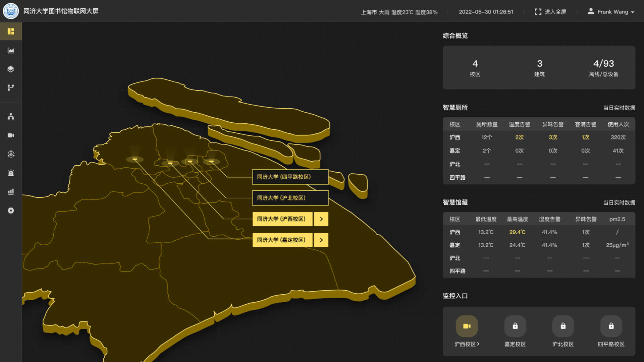
Task: Click the 3次 odor alarm value
Action: [553, 137]
